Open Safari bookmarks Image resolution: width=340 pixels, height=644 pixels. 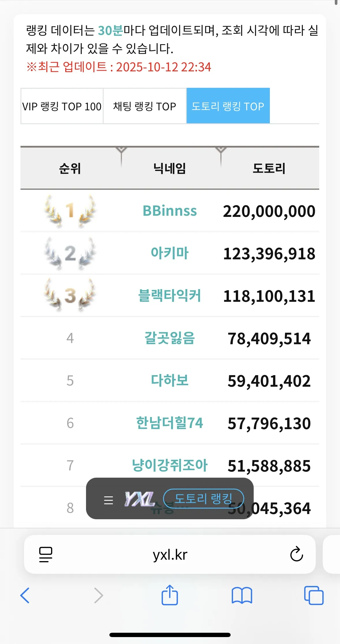242,595
